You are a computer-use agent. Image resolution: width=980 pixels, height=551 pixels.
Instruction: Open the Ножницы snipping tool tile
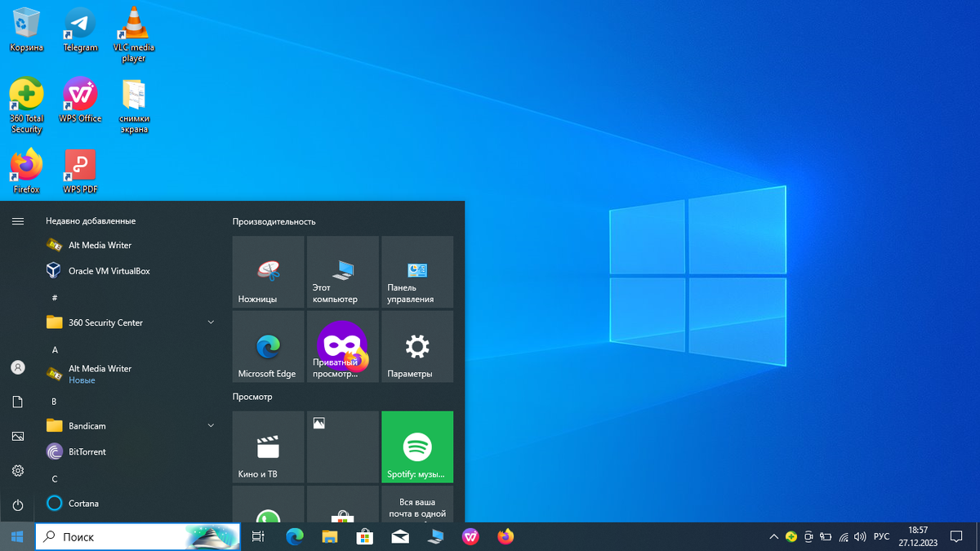[x=268, y=272]
